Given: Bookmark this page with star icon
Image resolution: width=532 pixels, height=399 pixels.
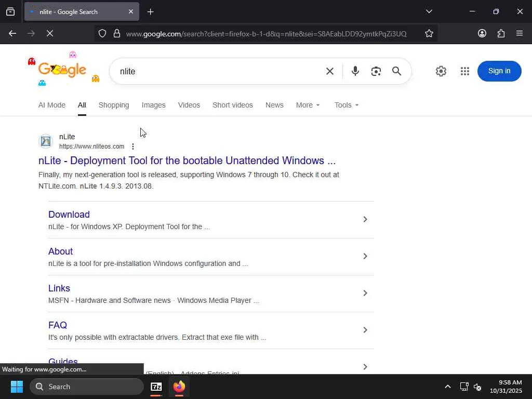Looking at the screenshot, I should 429,33.
